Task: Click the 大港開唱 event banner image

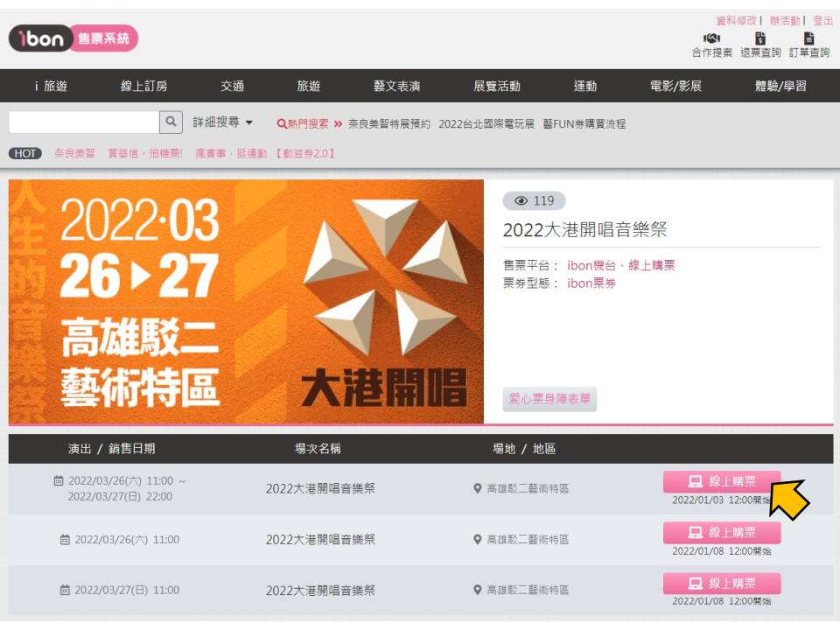Action: coord(246,302)
